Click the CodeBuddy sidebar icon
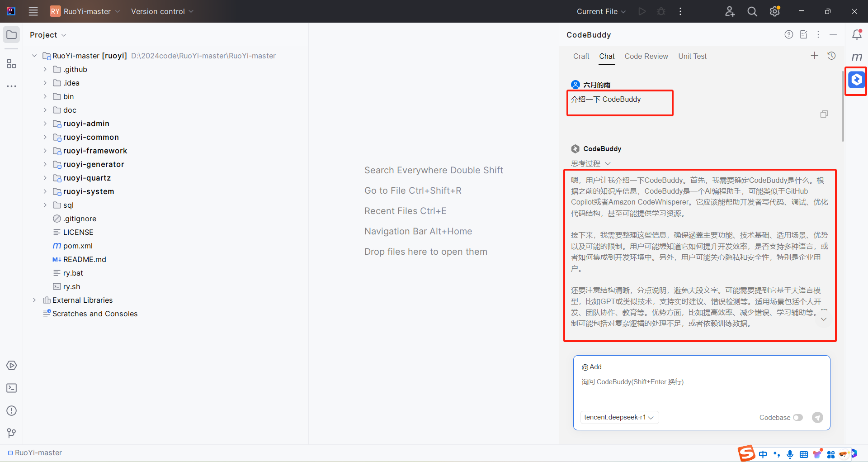The width and height of the screenshot is (868, 462). click(x=857, y=80)
